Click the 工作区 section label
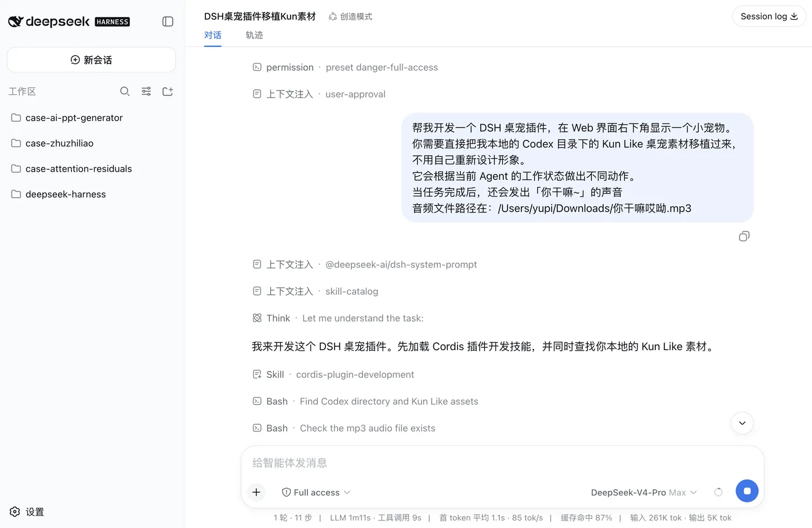This screenshot has width=812, height=528. click(22, 92)
